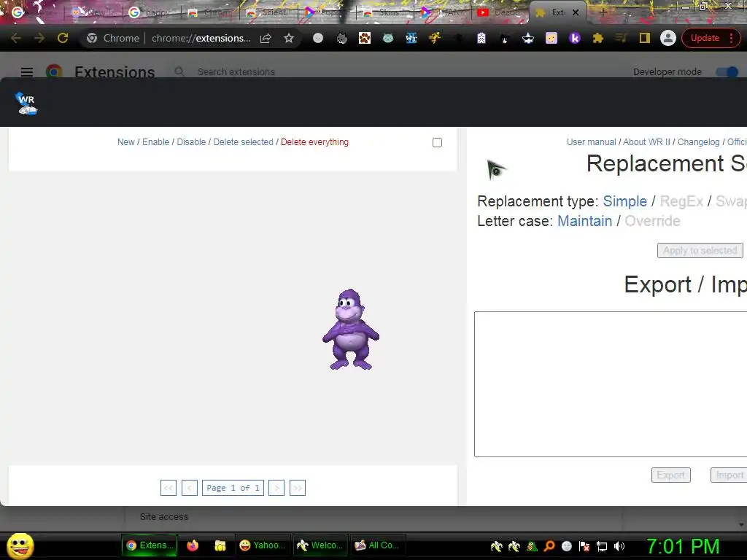The height and width of the screenshot is (560, 747).
Task: Click the pink face extension icon
Action: 551,38
